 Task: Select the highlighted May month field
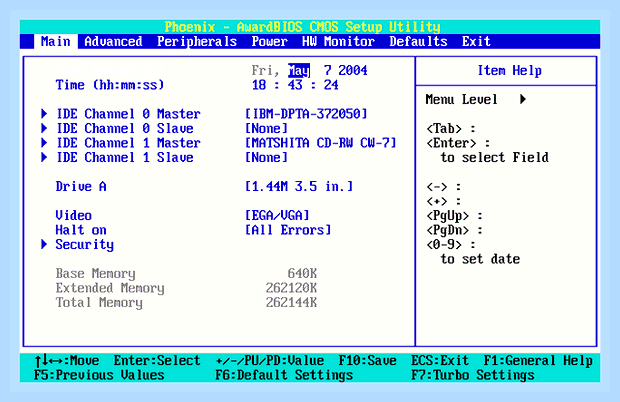(x=299, y=70)
